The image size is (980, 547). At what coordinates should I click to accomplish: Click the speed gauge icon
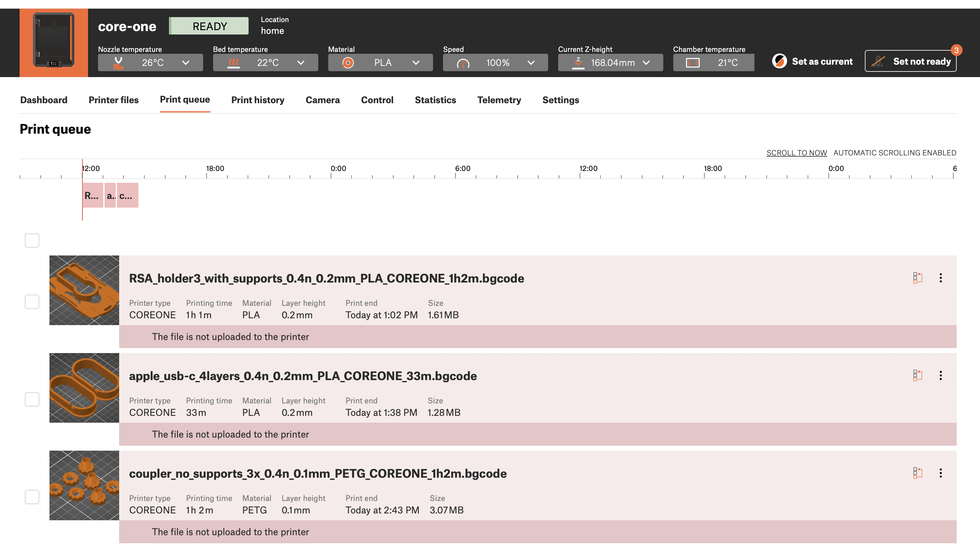tap(463, 63)
